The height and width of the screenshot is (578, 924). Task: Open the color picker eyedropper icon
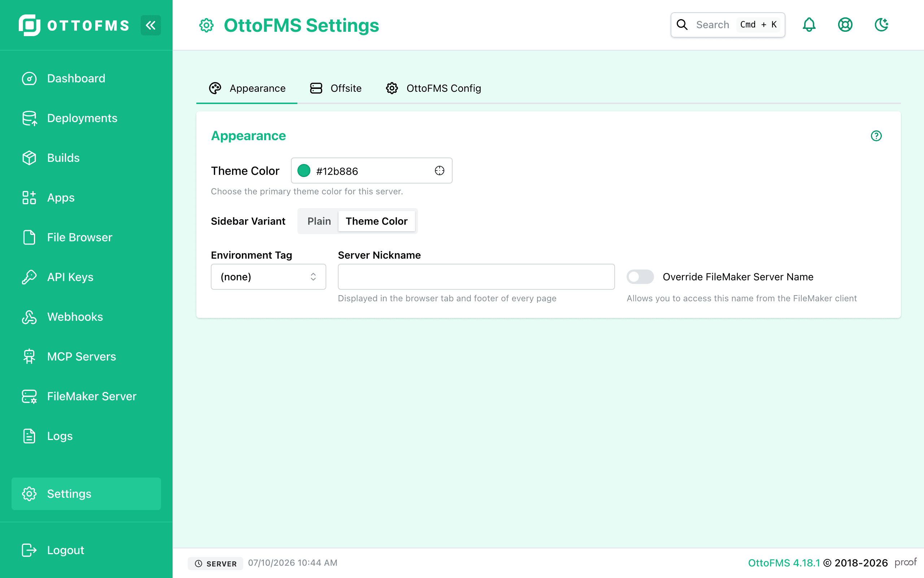point(440,171)
